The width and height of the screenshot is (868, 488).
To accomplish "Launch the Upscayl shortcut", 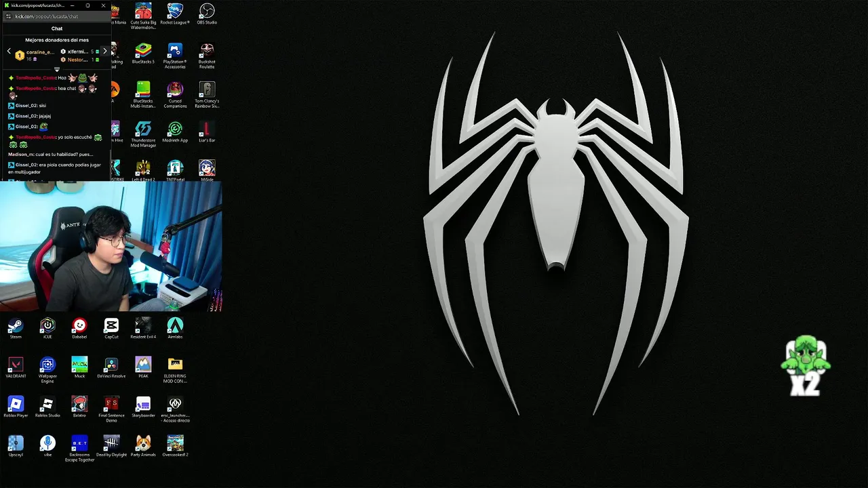I will point(16,447).
